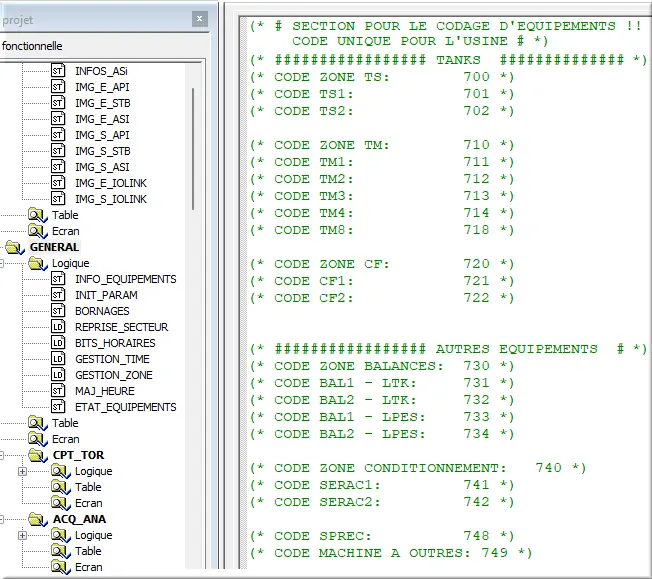The height and width of the screenshot is (579, 652).
Task: Select the ACQ_ANA module folder icon
Action: [38, 519]
